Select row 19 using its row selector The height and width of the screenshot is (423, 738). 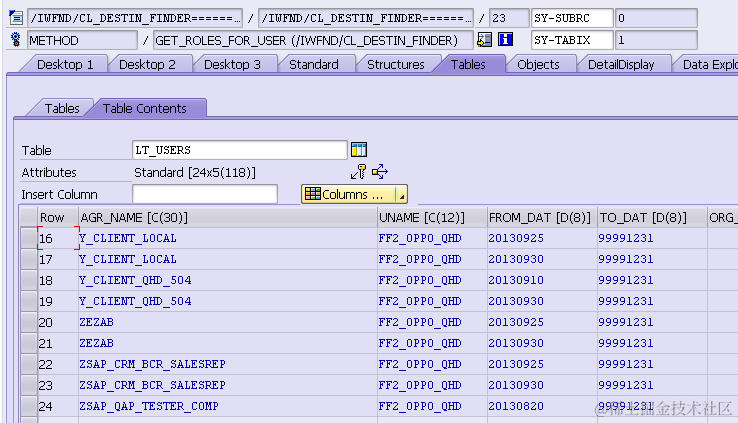29,301
